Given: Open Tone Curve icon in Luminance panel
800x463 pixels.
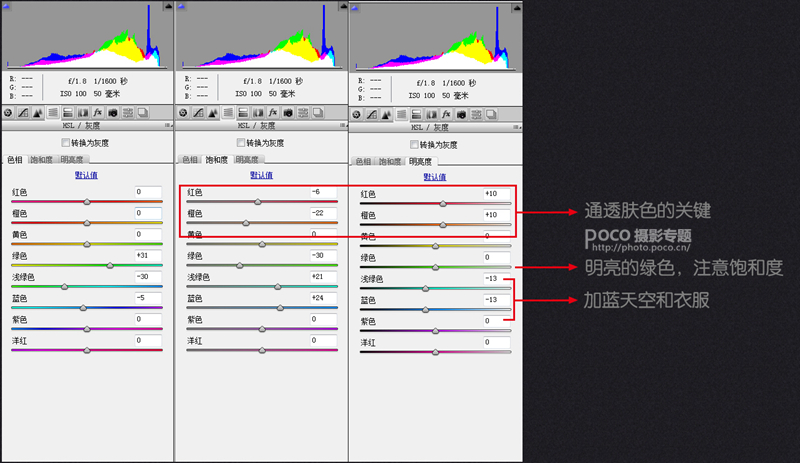Looking at the screenshot, I should coord(372,115).
